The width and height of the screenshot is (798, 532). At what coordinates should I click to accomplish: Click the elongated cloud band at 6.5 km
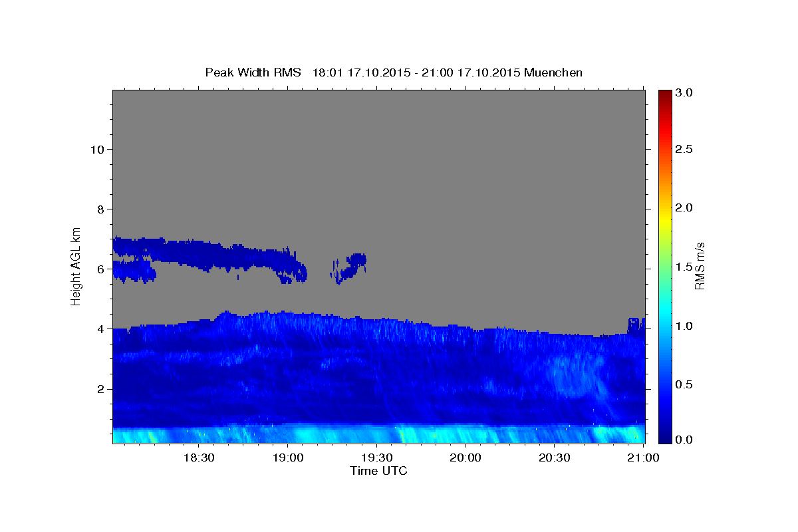click(209, 260)
